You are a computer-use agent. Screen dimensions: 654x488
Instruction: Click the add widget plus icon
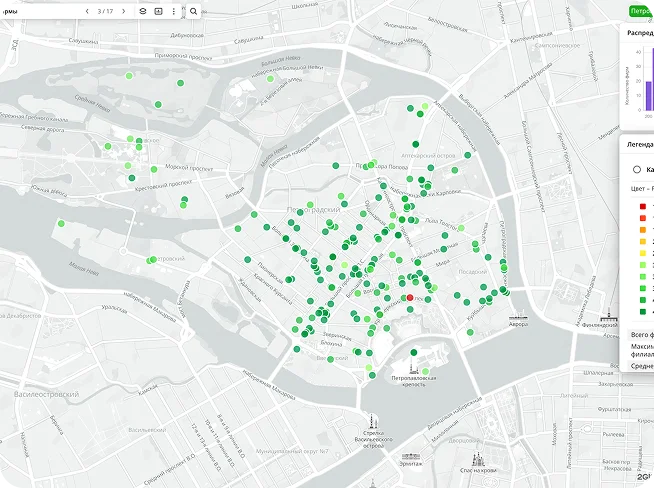pos(158,11)
